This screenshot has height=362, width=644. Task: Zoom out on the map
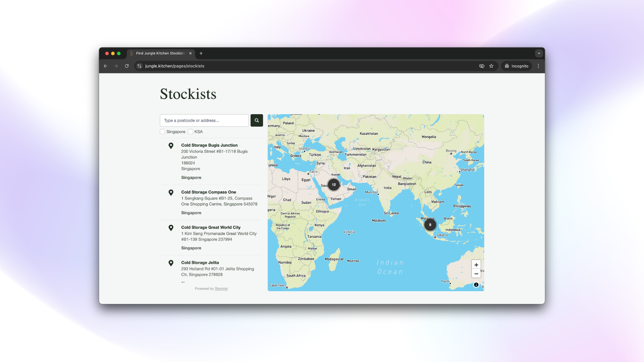pos(476,274)
